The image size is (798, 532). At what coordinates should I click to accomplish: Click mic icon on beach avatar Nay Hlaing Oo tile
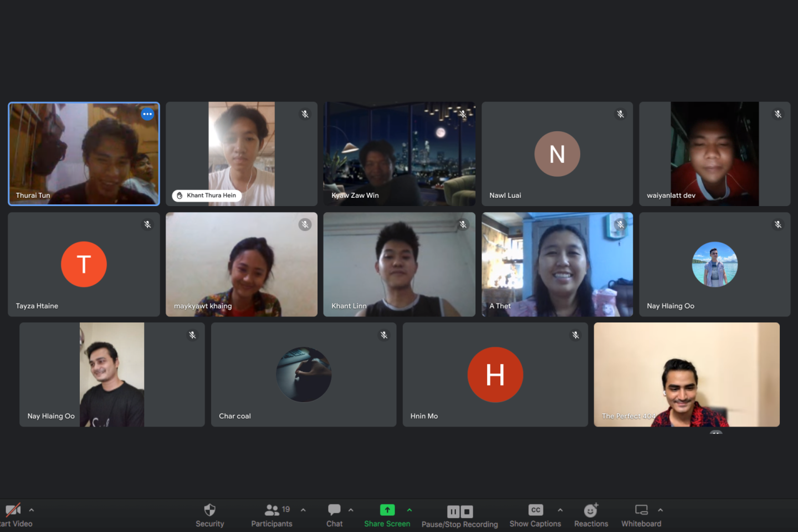(x=778, y=225)
